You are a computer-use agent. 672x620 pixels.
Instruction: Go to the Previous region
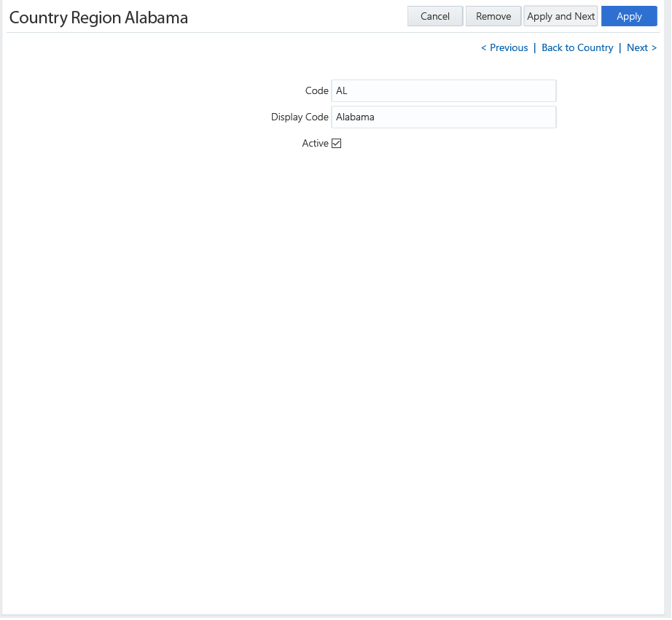tap(504, 47)
